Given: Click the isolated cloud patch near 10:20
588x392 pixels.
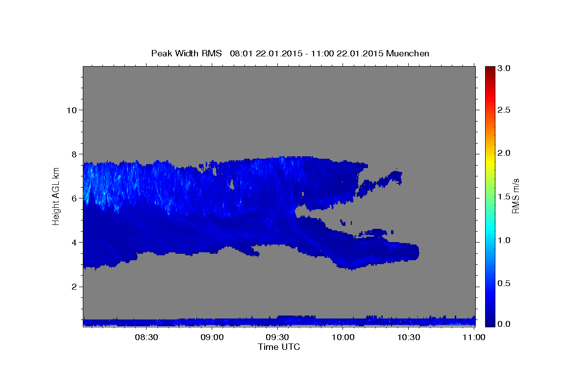Looking at the screenshot, I should click(x=379, y=185).
